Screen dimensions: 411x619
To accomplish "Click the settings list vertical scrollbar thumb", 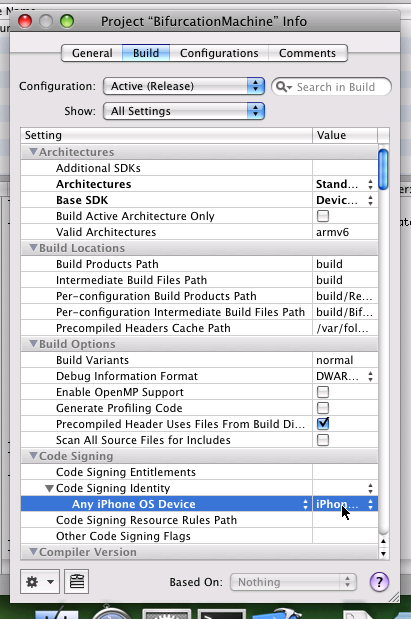I will [x=383, y=170].
